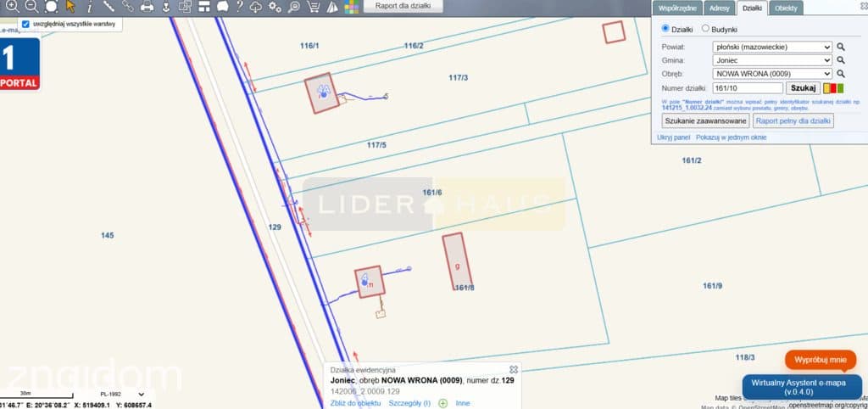
Task: Open the Powiat dropdown
Action: click(772, 48)
